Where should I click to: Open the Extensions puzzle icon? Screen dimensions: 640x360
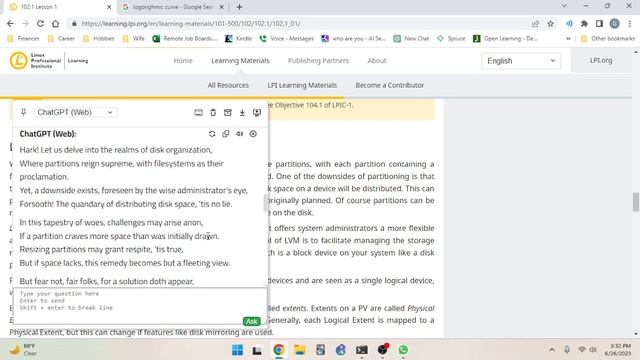tap(584, 24)
